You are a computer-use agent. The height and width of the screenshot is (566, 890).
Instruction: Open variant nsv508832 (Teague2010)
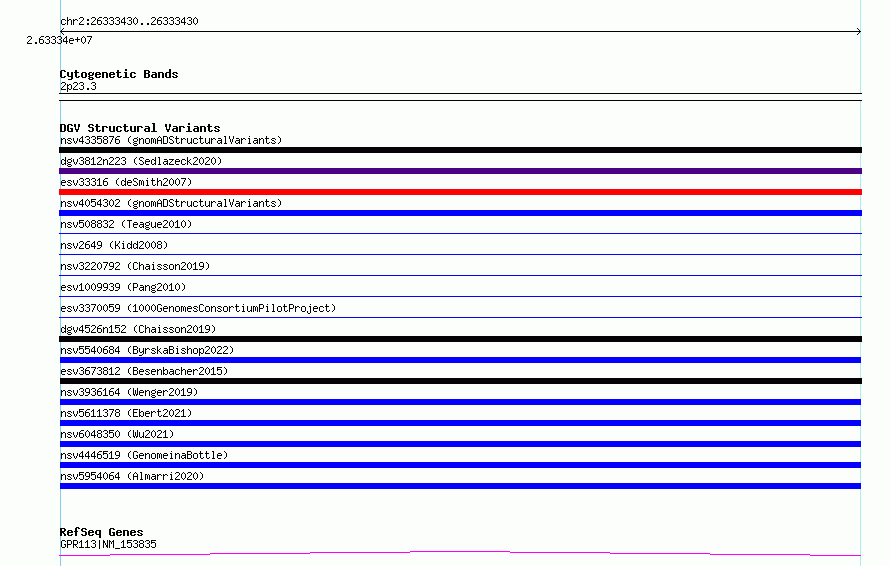tap(126, 224)
